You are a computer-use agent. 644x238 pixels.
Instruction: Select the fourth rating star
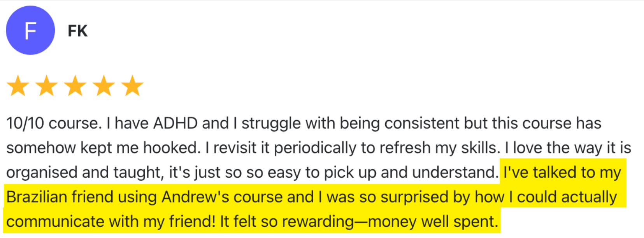(104, 86)
